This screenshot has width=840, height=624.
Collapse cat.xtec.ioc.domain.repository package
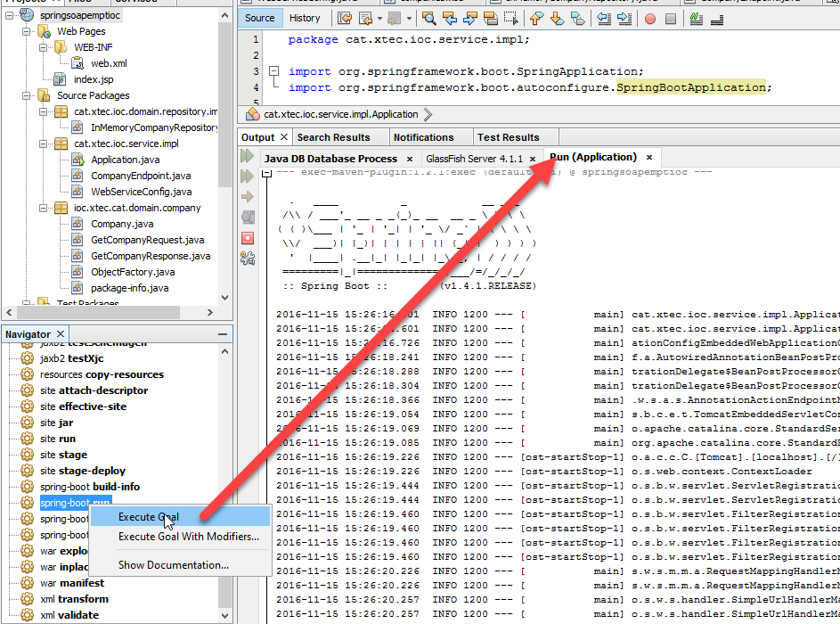(43, 111)
